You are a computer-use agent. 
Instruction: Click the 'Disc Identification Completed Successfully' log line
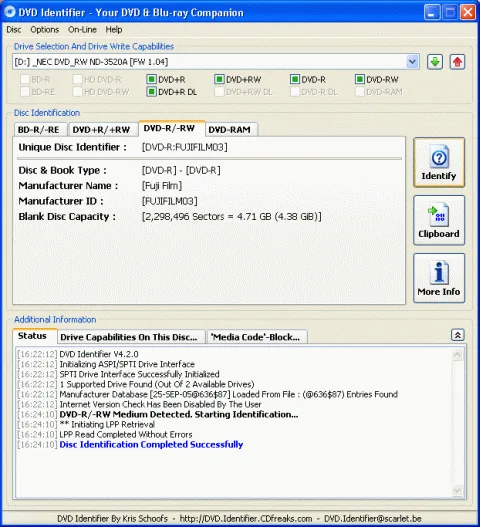coord(151,444)
